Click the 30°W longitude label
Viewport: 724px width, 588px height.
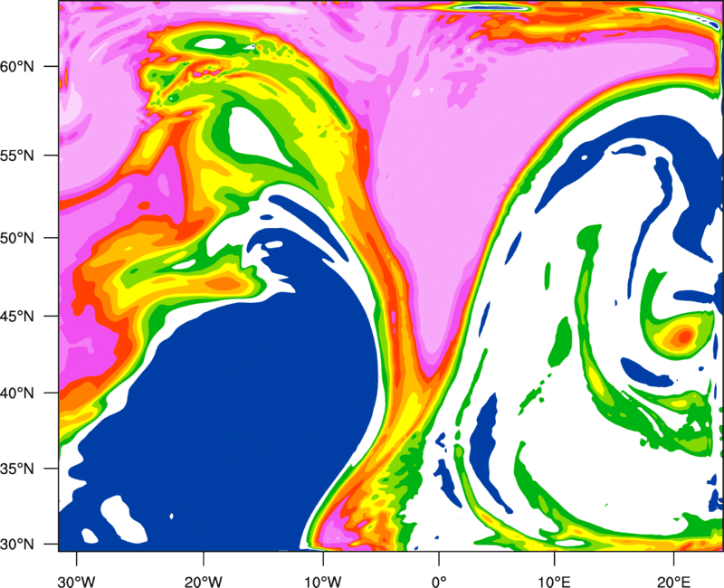77,582
